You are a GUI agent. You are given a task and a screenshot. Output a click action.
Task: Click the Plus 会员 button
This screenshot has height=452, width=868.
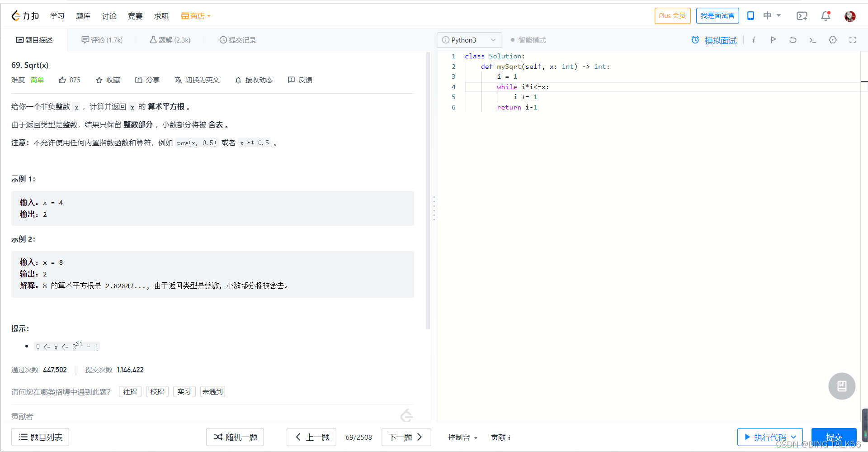[x=672, y=16]
